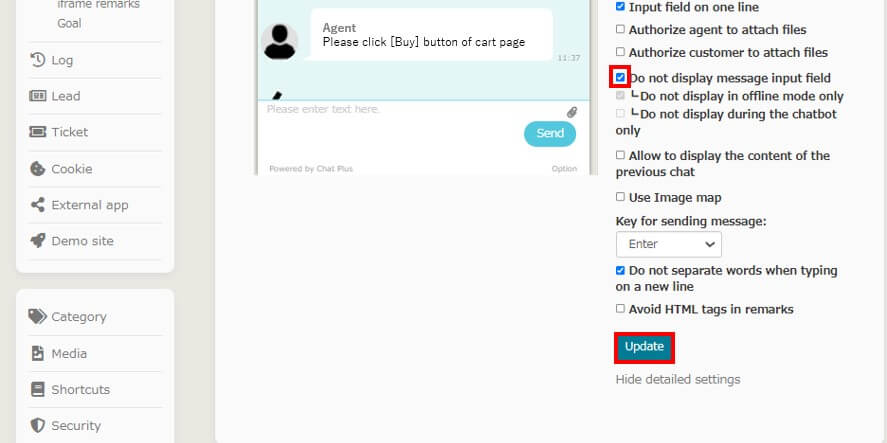Open the Log history icon
Image resolution: width=887 pixels, height=443 pixels.
click(x=37, y=59)
